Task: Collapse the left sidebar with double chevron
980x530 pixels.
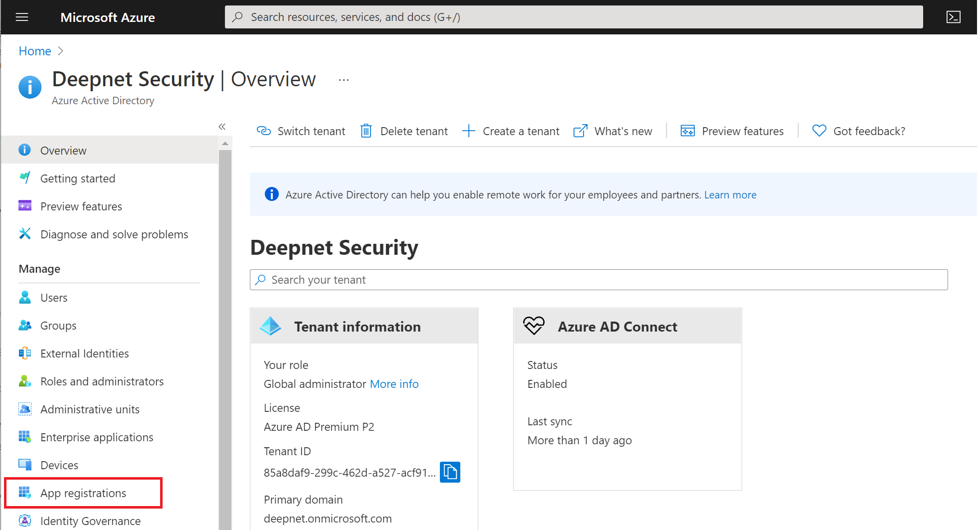Action: point(222,127)
